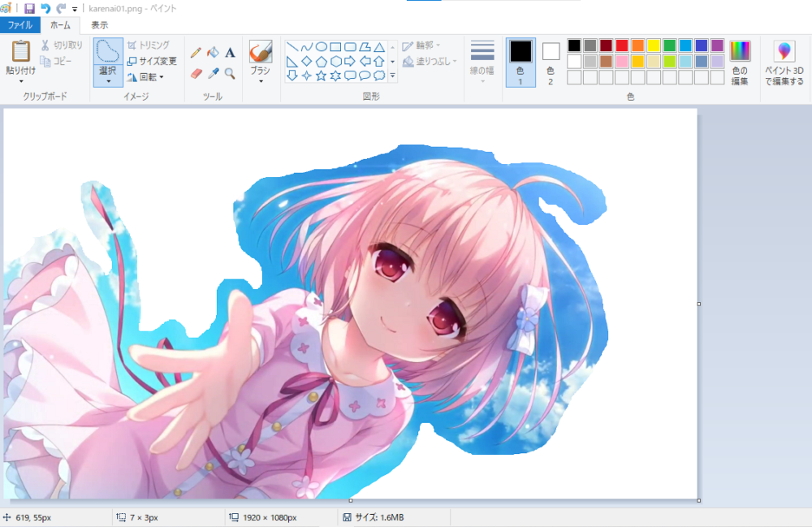Expand the 貼り付け dropdown arrow
812x527 pixels.
coord(21,81)
